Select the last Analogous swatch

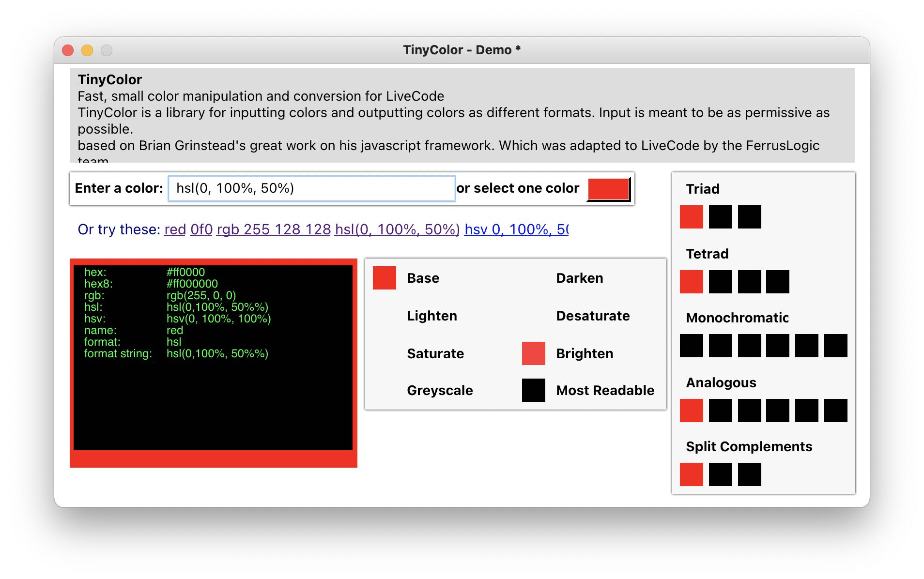(x=836, y=411)
